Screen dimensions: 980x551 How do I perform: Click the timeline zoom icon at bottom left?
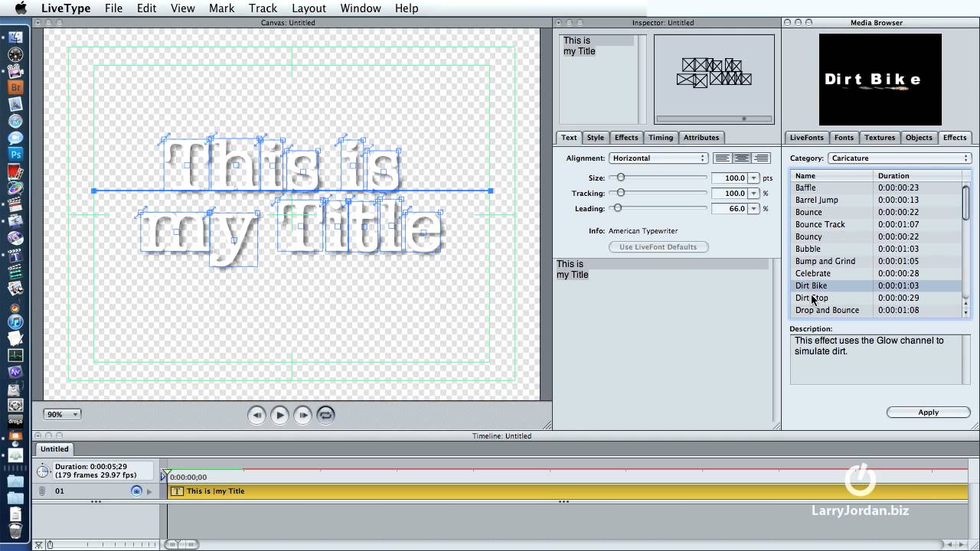click(x=39, y=545)
